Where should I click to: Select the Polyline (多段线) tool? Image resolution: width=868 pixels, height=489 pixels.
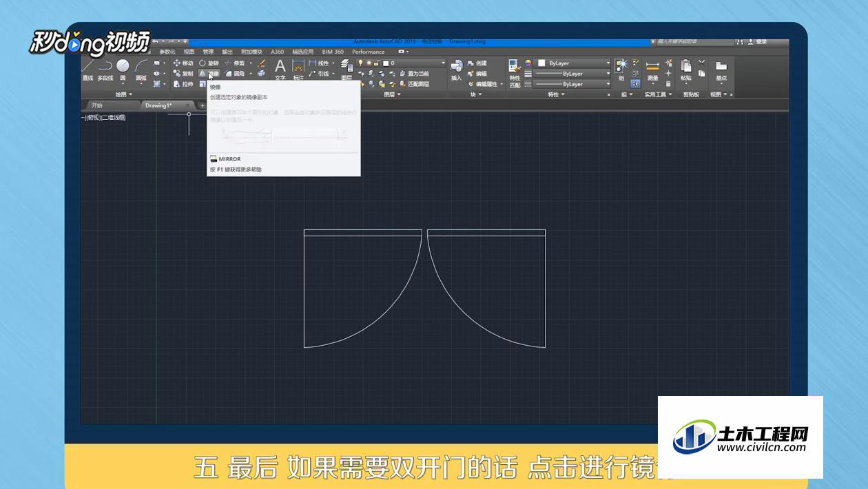105,70
